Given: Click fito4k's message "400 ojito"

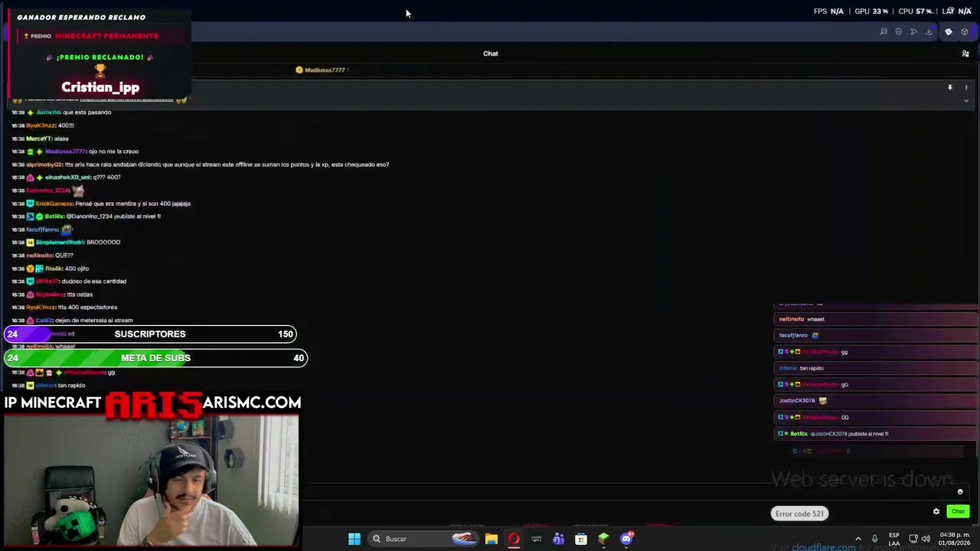Looking at the screenshot, I should click(77, 269).
